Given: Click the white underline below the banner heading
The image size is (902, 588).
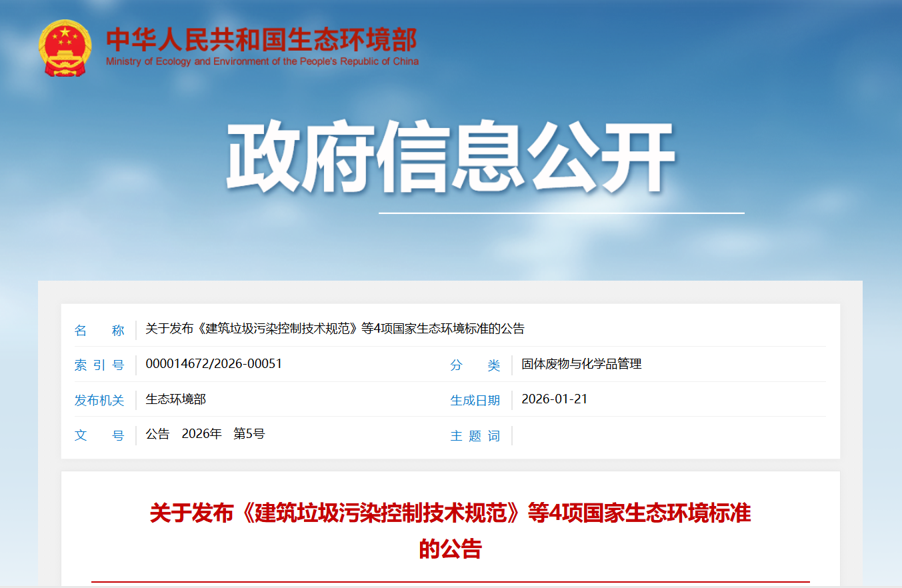Looking at the screenshot, I should [561, 213].
